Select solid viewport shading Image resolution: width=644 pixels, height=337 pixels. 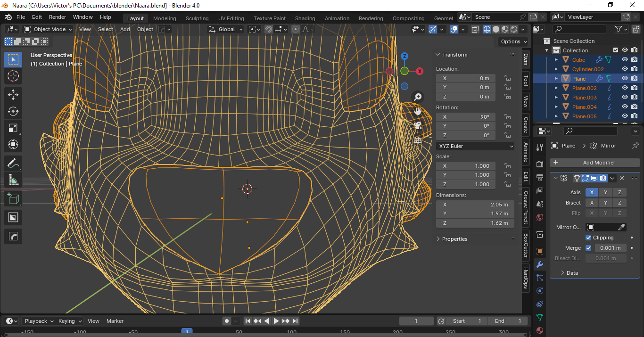tap(496, 29)
